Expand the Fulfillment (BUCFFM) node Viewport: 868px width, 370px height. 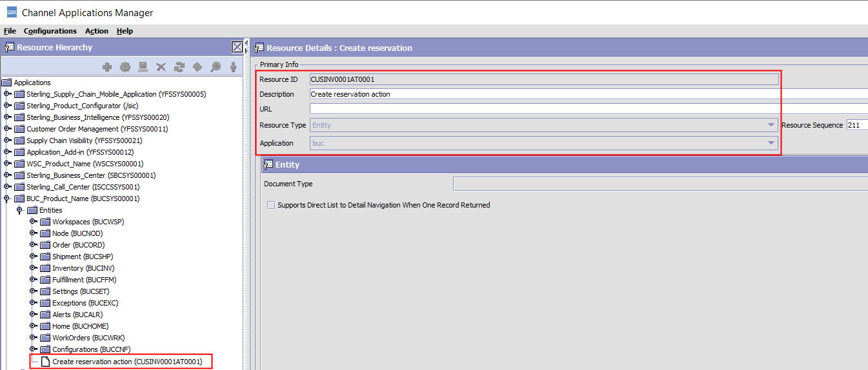coord(33,280)
